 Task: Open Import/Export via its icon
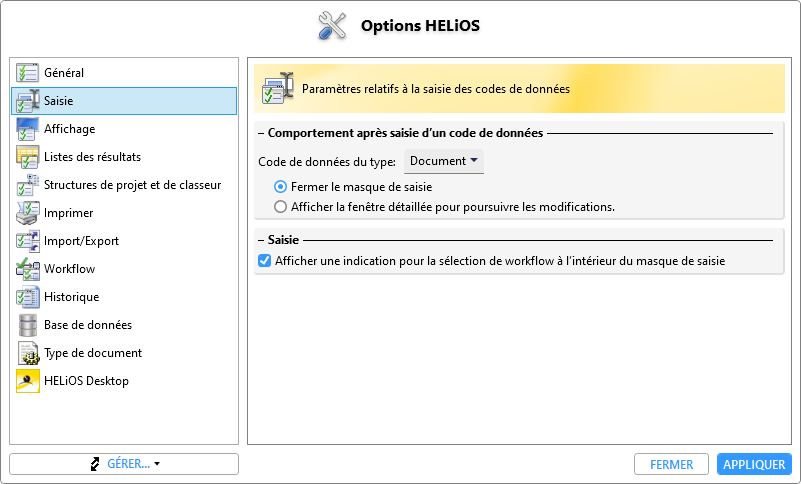click(x=27, y=241)
